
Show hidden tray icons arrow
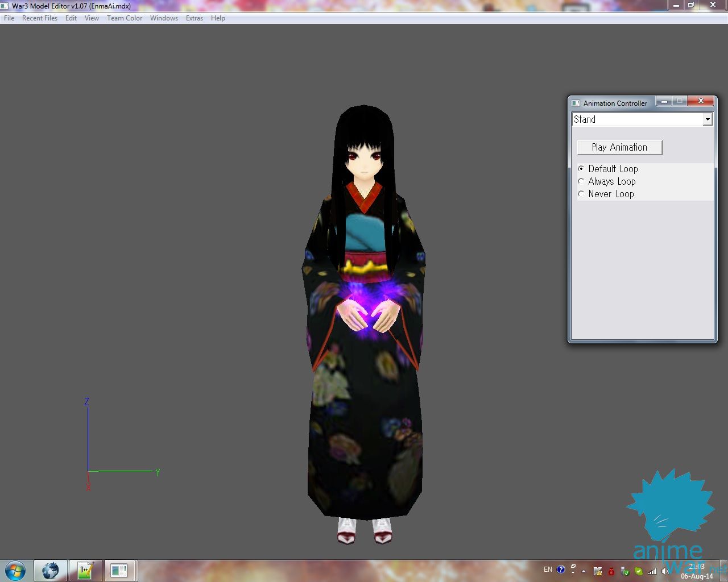point(584,571)
